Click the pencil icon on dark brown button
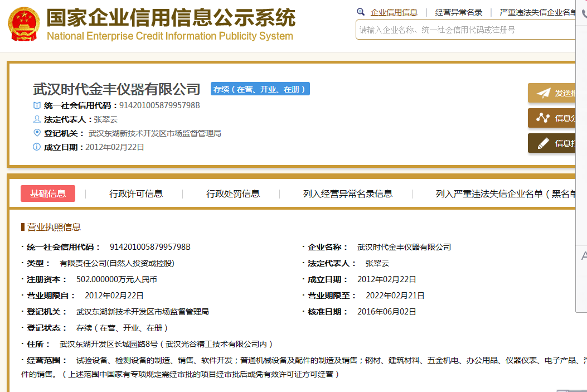The height and width of the screenshot is (392, 587). tap(543, 143)
